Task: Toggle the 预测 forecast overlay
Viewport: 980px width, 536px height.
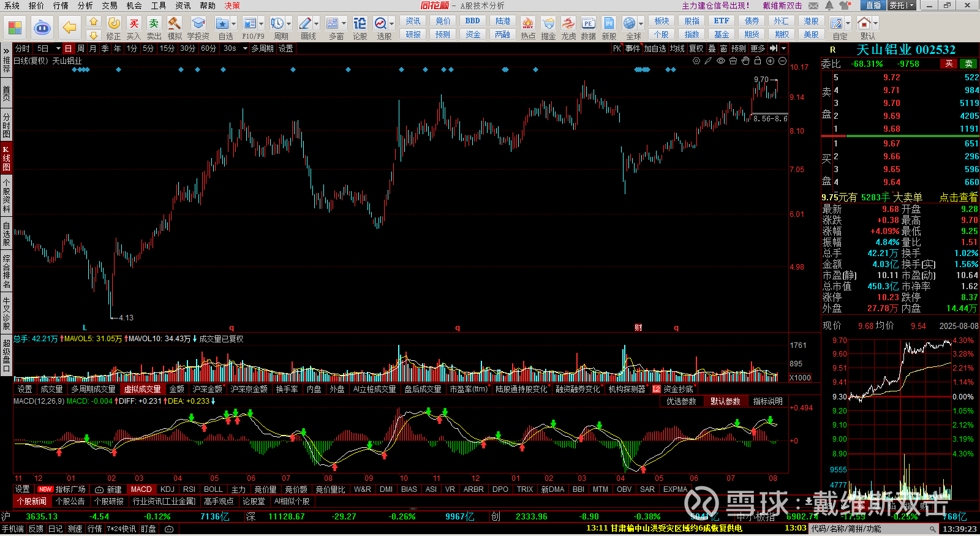Action: [x=739, y=48]
